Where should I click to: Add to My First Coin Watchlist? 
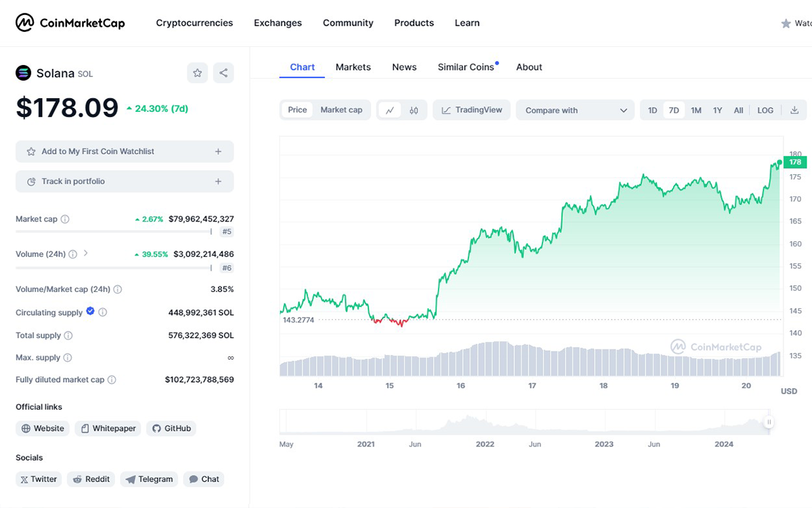point(125,152)
